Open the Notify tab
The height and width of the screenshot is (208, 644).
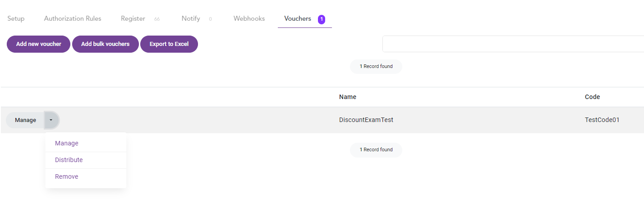tap(191, 19)
